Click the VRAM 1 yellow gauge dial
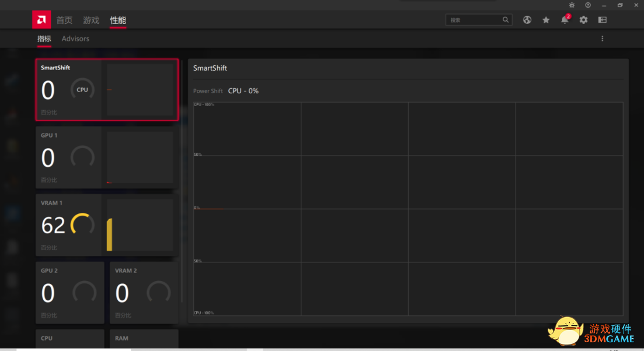The height and width of the screenshot is (351, 644). tap(82, 224)
